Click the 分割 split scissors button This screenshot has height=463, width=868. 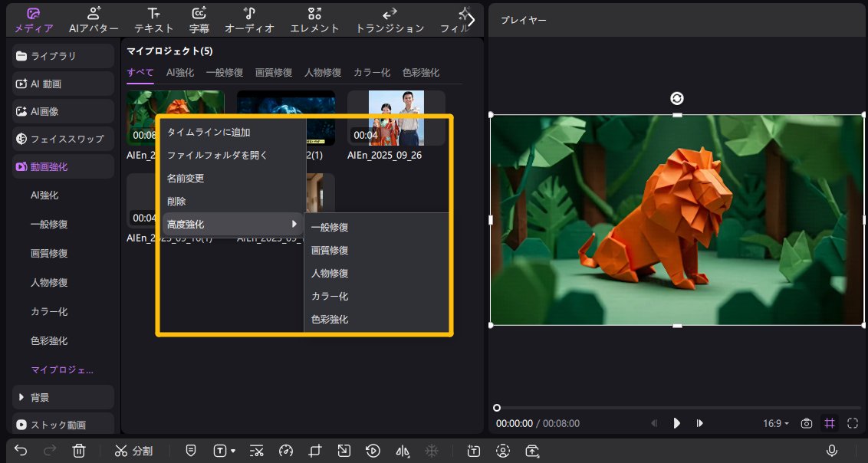click(x=134, y=451)
